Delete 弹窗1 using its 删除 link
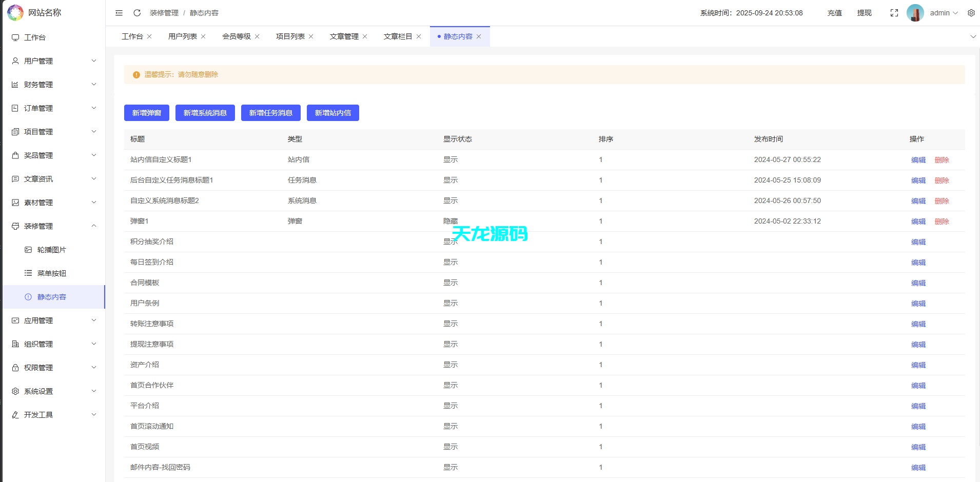The height and width of the screenshot is (482, 980). (x=942, y=221)
